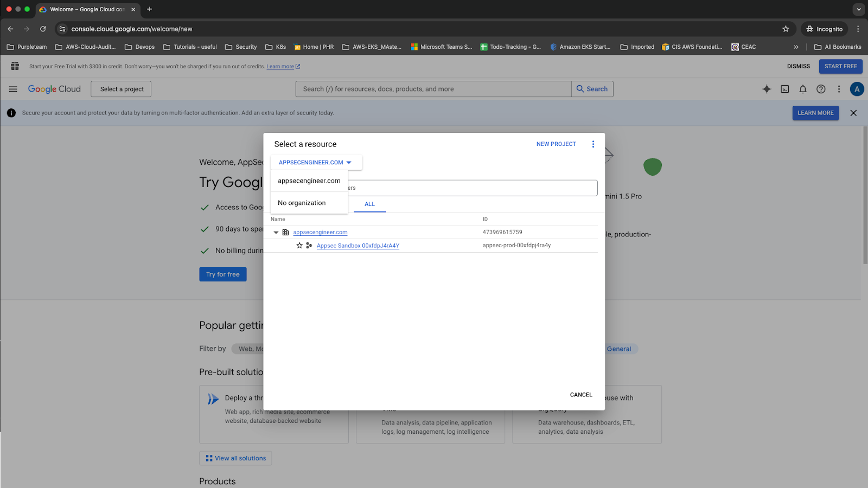868x488 pixels.
Task: Reload the current page
Action: click(x=43, y=29)
